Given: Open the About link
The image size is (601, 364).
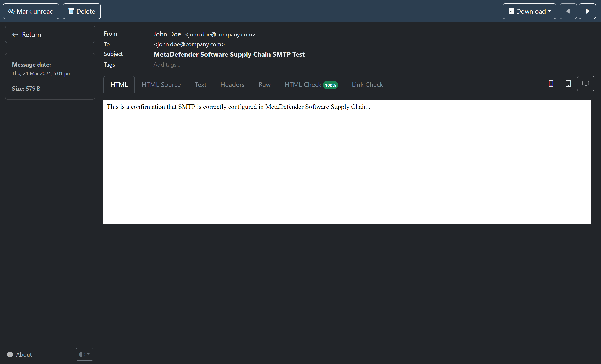Looking at the screenshot, I should point(19,354).
